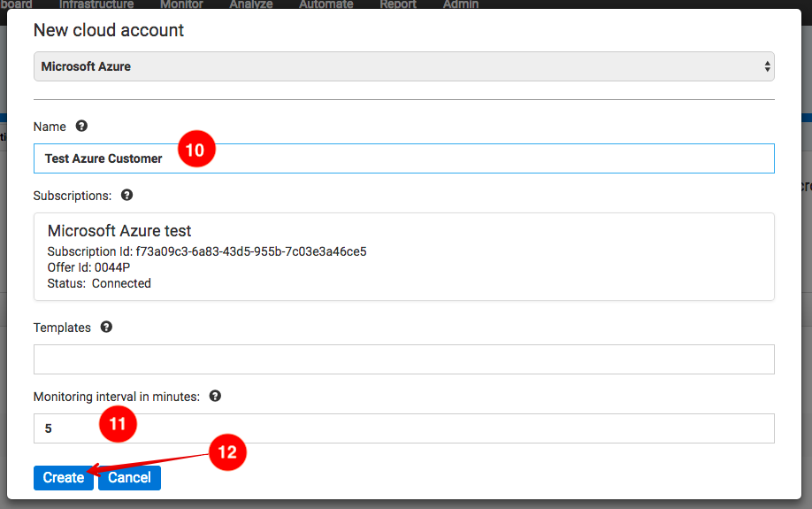Open the Microsoft Azure provider dropdown

[x=404, y=66]
